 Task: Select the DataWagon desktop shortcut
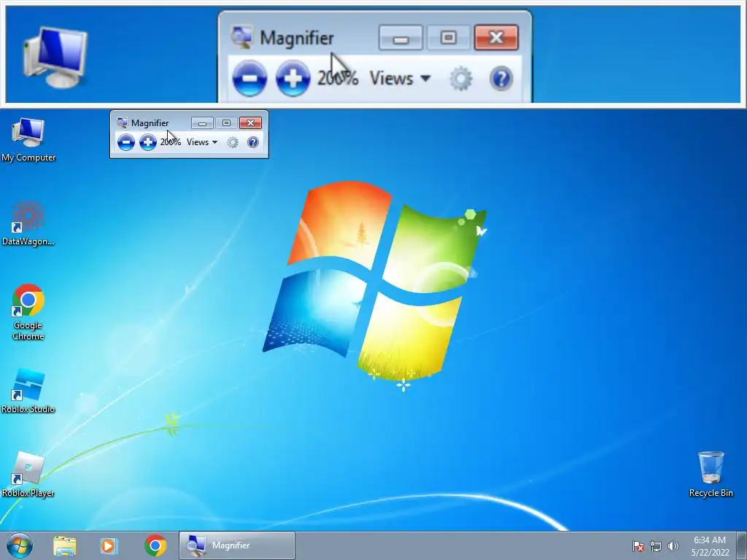tap(28, 224)
